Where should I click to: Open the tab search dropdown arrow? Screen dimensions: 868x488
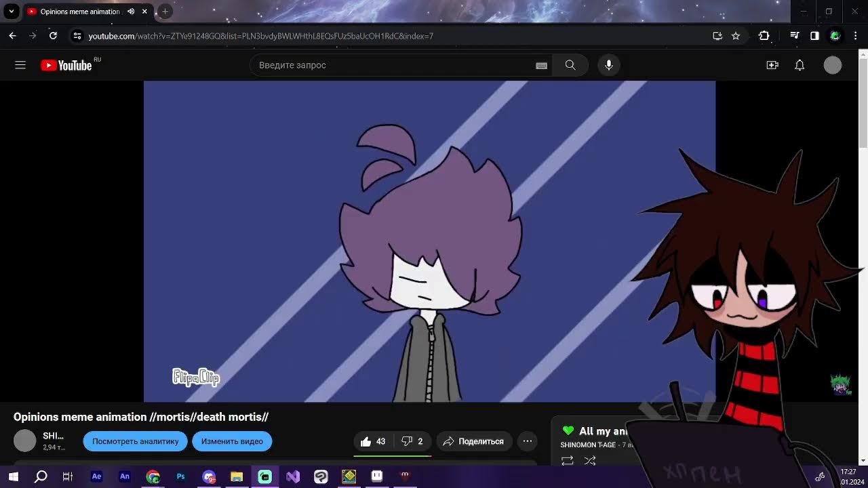coord(12,12)
